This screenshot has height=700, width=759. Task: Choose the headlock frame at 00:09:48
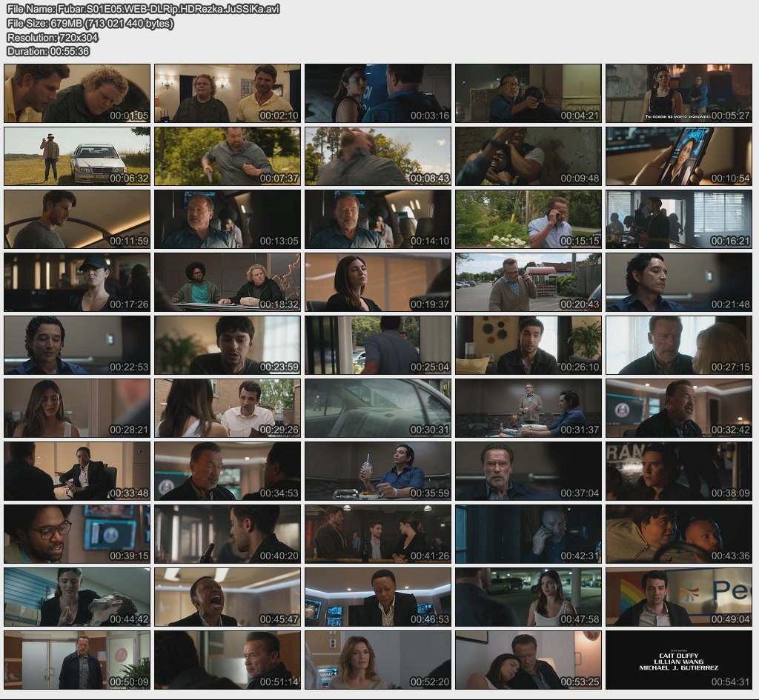point(528,156)
